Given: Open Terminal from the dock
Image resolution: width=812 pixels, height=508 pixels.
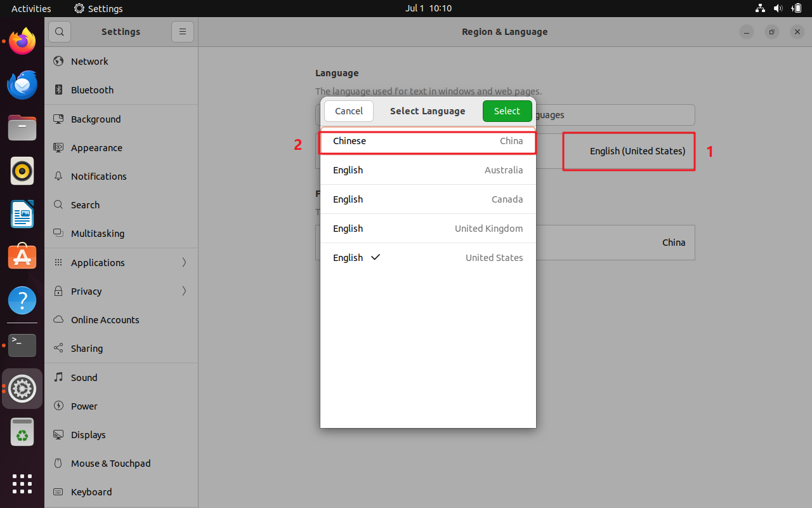Looking at the screenshot, I should pyautogui.click(x=22, y=345).
